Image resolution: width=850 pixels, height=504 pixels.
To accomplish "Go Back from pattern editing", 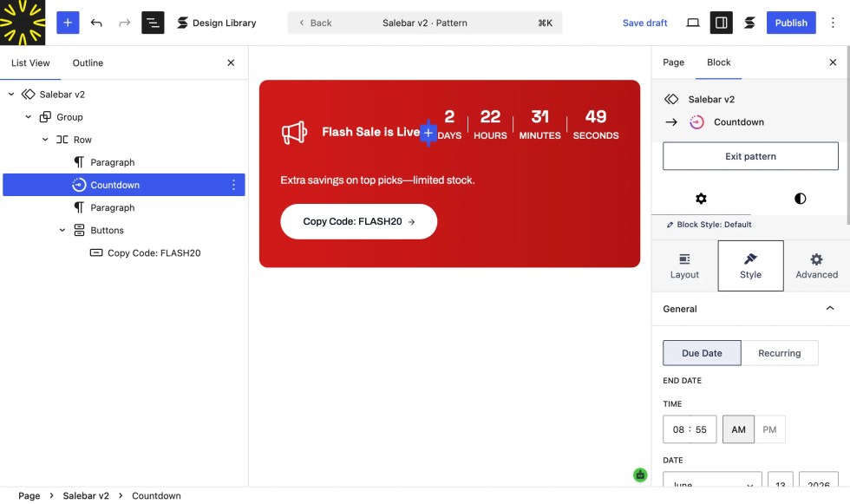I will click(316, 23).
